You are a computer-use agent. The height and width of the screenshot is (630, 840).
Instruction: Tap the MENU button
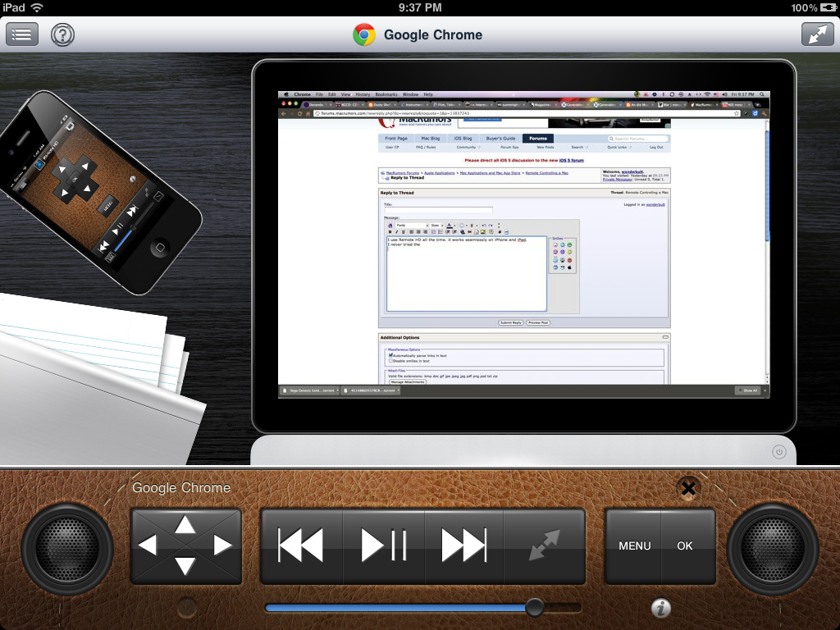pos(634,546)
